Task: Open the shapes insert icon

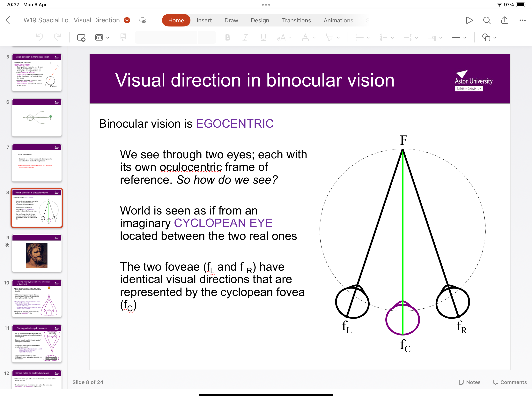Action: click(486, 38)
